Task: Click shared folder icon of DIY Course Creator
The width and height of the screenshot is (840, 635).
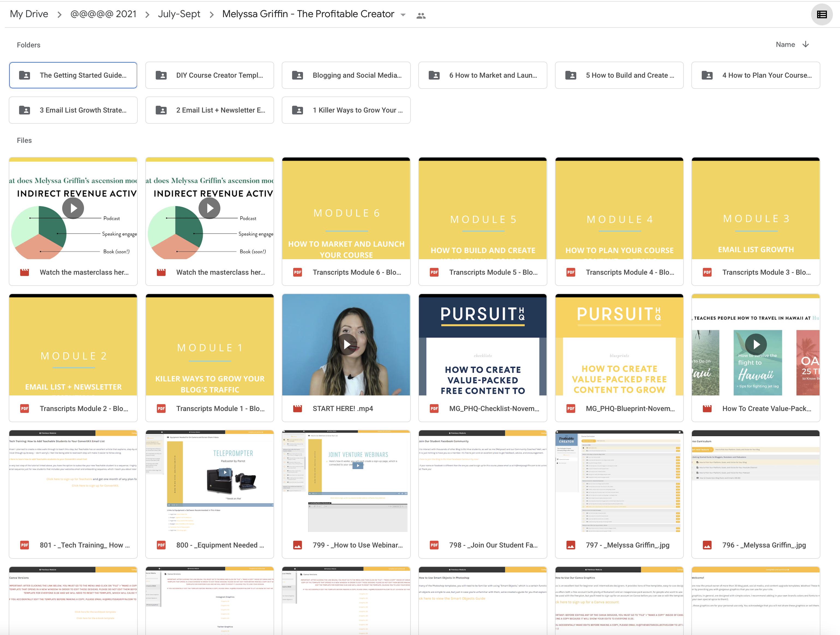Action: 161,75
